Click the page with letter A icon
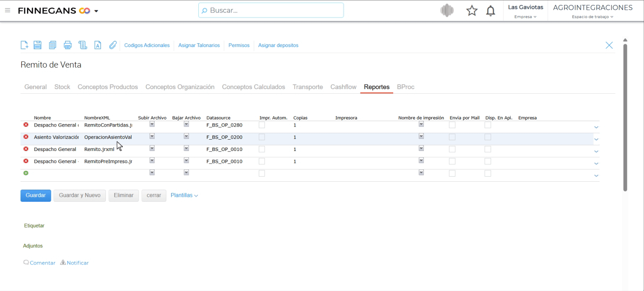Image resolution: width=644 pixels, height=291 pixels. [97, 45]
